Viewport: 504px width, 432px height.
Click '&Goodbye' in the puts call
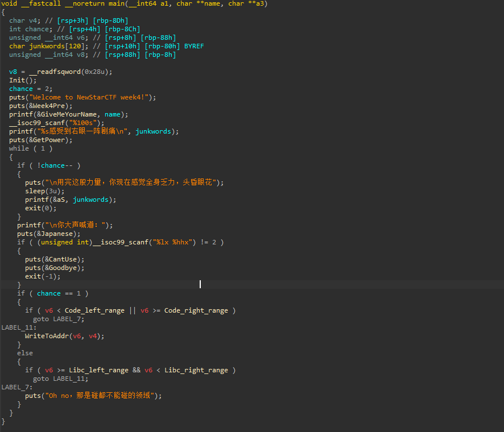[x=61, y=268]
